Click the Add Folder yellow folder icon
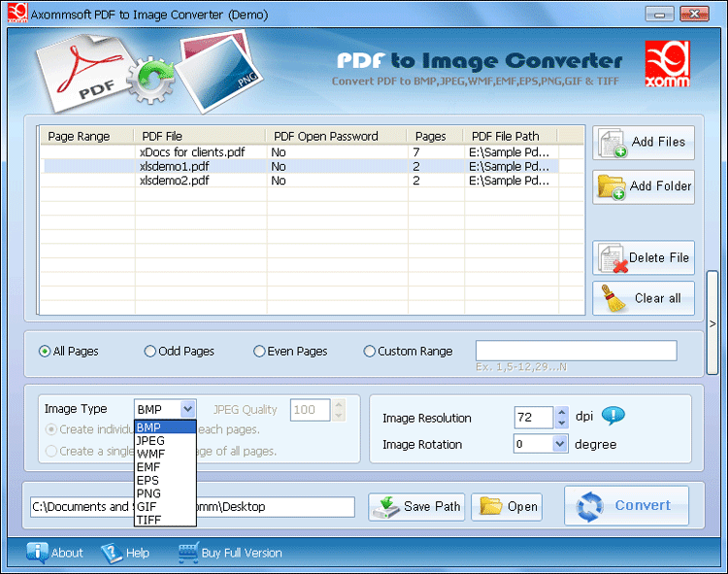The image size is (728, 574). tap(612, 187)
